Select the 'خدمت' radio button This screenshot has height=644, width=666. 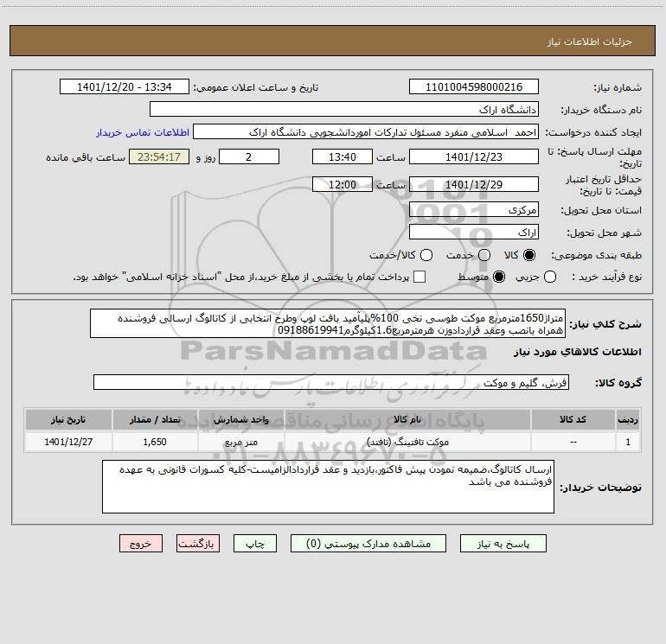tap(484, 255)
